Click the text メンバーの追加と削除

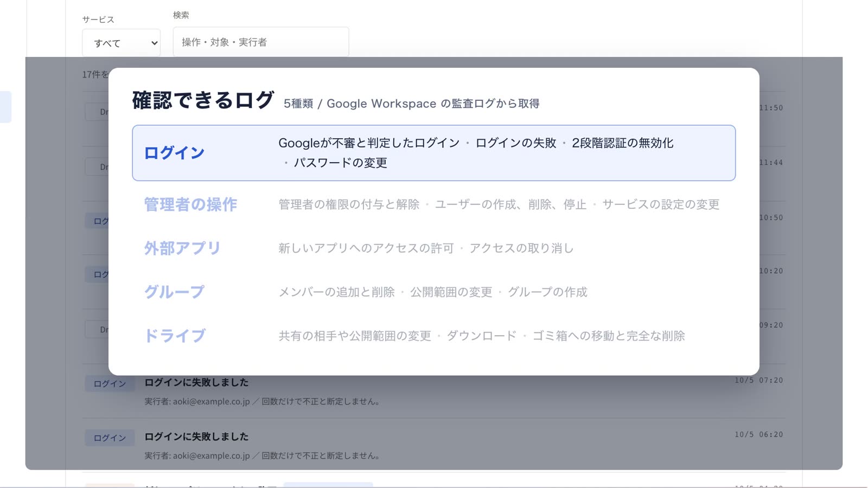[336, 292]
